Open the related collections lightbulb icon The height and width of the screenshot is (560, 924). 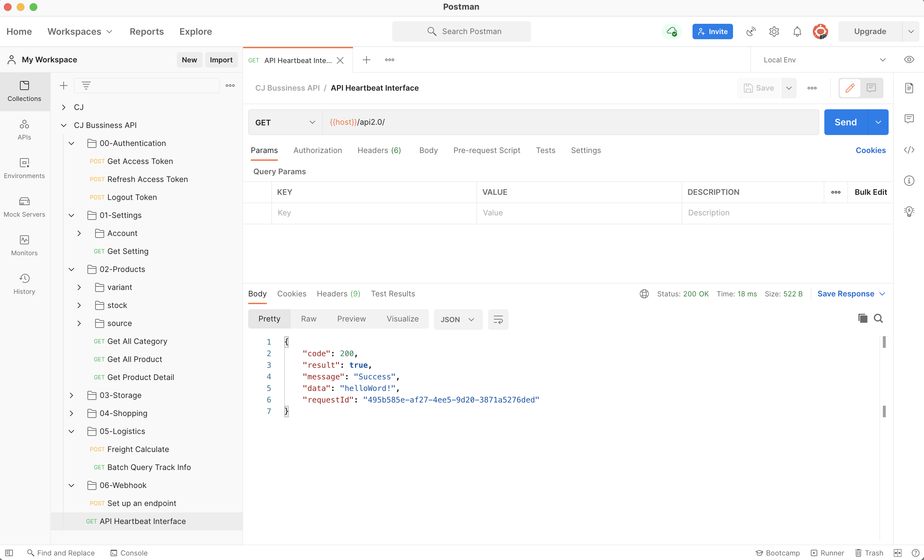[x=909, y=212]
